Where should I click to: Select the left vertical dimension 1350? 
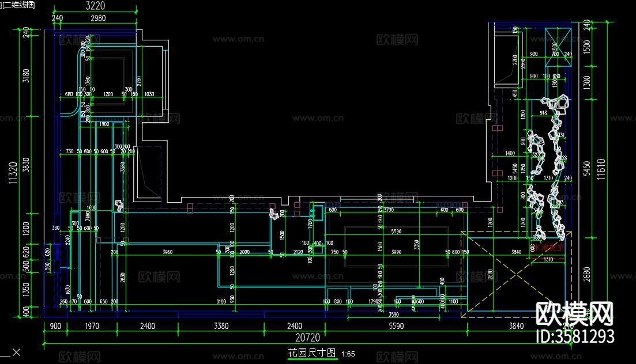click(x=26, y=290)
